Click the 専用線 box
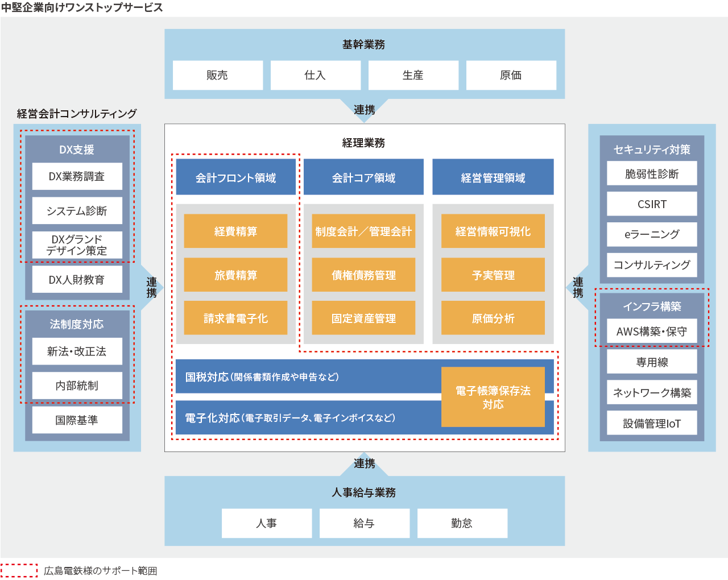Image resolution: width=728 pixels, height=580 pixels. (652, 362)
